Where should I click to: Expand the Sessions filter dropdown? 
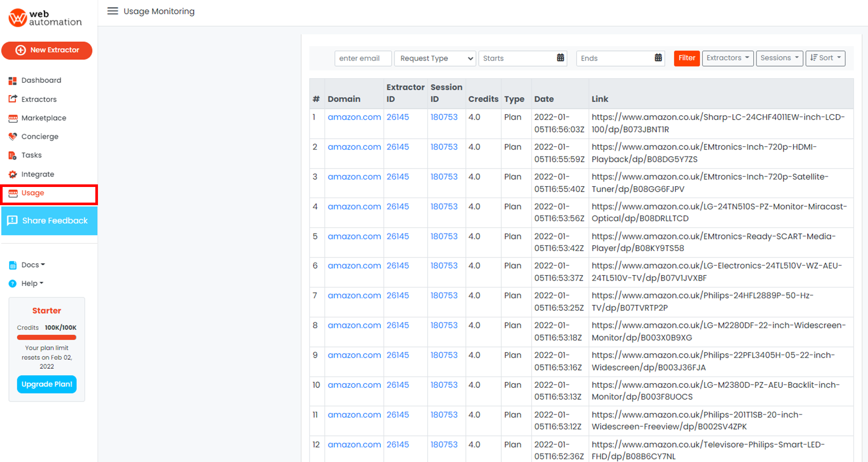coord(780,58)
